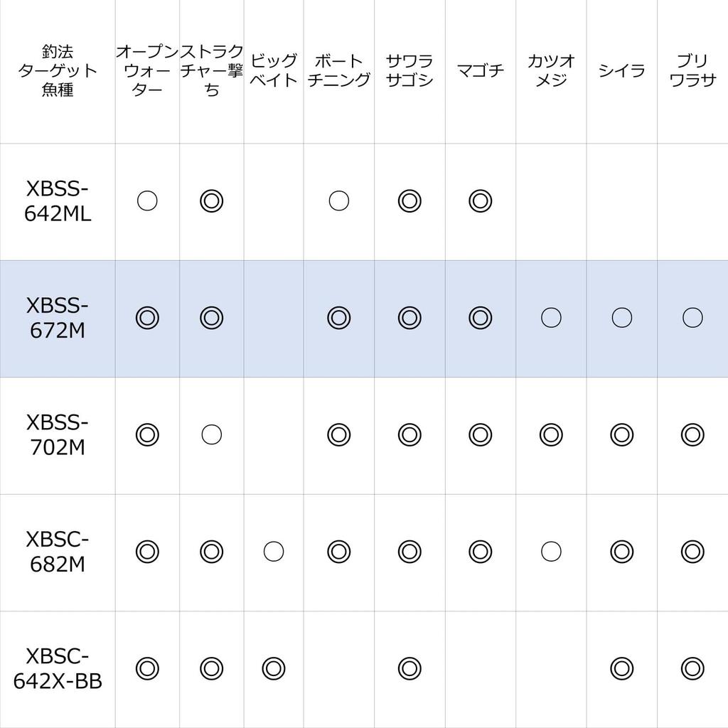Screen dimensions: 728x728
Task: Click the カツオ メジ column header
Action: point(551,71)
